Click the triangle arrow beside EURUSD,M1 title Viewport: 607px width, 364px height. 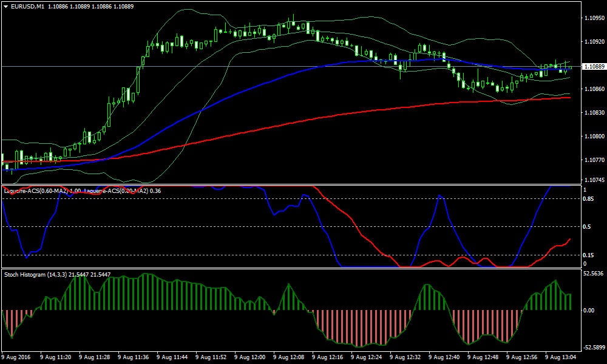pyautogui.click(x=6, y=7)
